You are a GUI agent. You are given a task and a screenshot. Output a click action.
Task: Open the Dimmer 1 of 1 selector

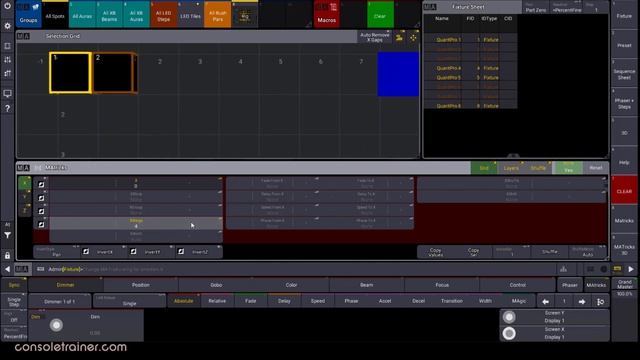pyautogui.click(x=60, y=301)
